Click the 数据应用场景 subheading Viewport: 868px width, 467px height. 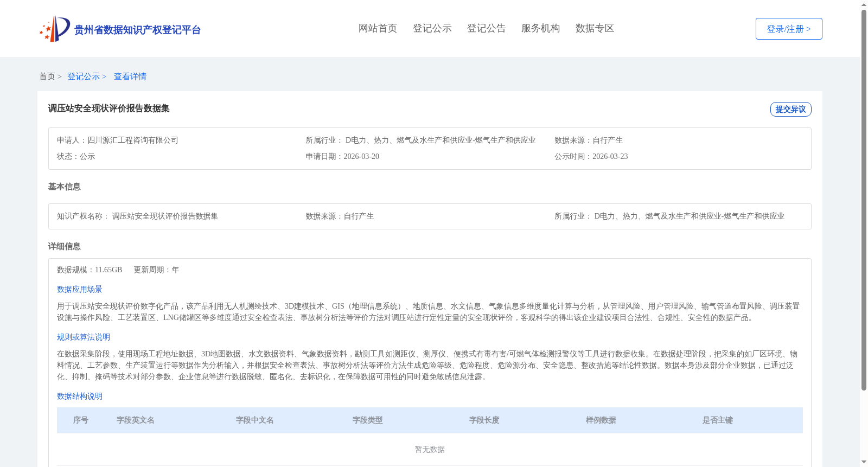80,289
